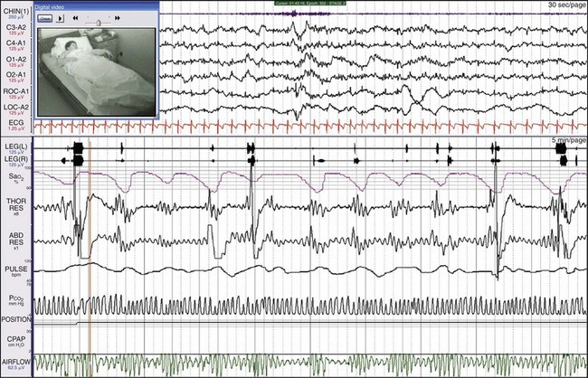This screenshot has width=588, height=378.
Task: Click the green cursor epoch status bar
Action: [308, 5]
